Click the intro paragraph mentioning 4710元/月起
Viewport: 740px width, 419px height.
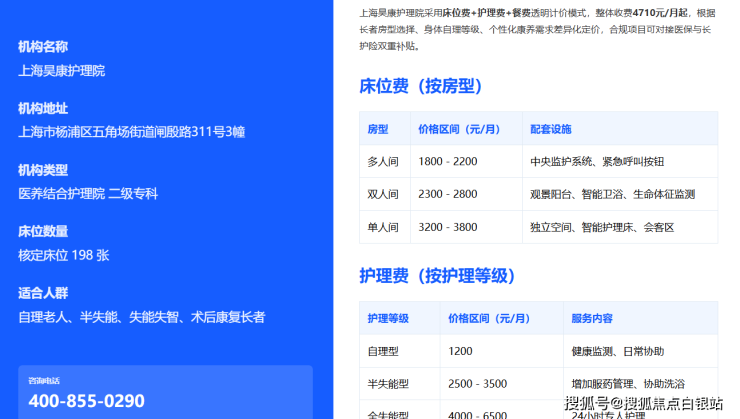click(x=538, y=29)
